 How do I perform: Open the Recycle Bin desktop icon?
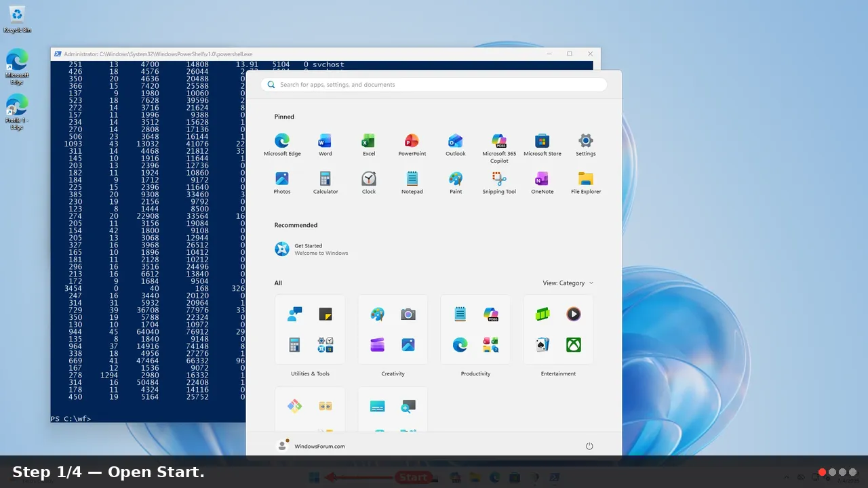[x=17, y=19]
